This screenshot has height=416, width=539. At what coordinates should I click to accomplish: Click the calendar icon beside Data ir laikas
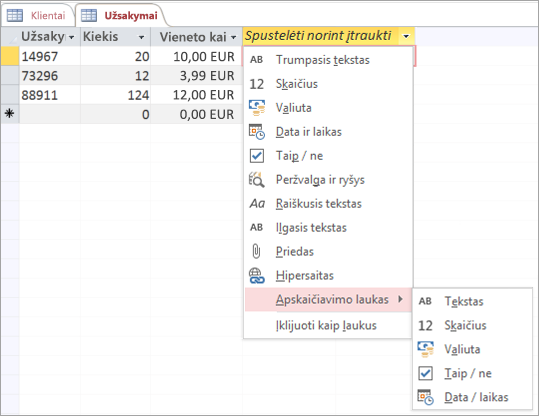pos(257,132)
